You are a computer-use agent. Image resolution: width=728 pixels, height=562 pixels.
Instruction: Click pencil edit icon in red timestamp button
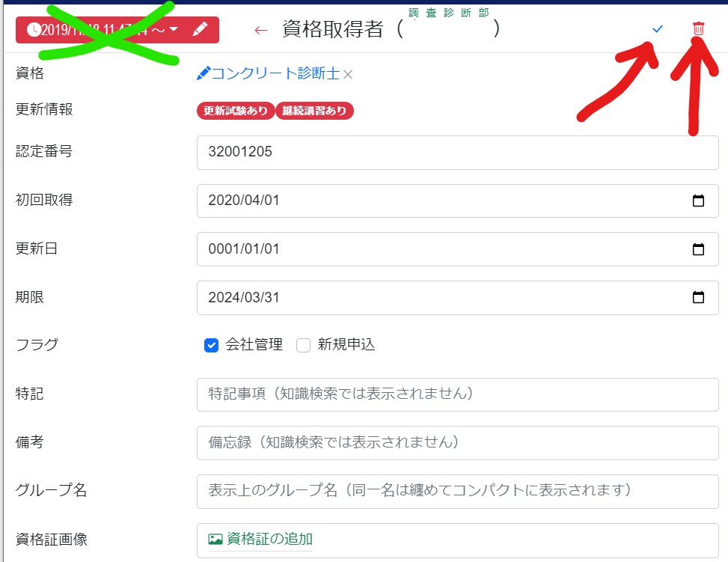[200, 29]
